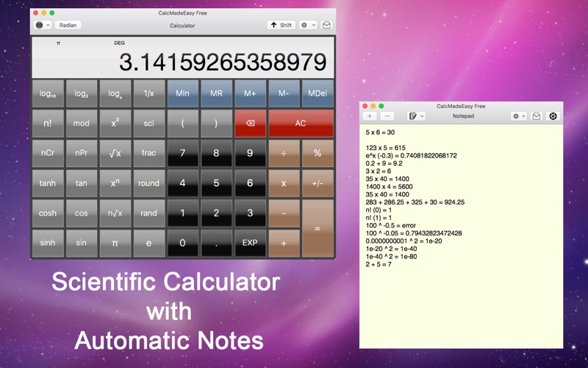Image resolution: width=588 pixels, height=368 pixels.
Task: Click the backspace delete key on calculator
Action: 250,123
